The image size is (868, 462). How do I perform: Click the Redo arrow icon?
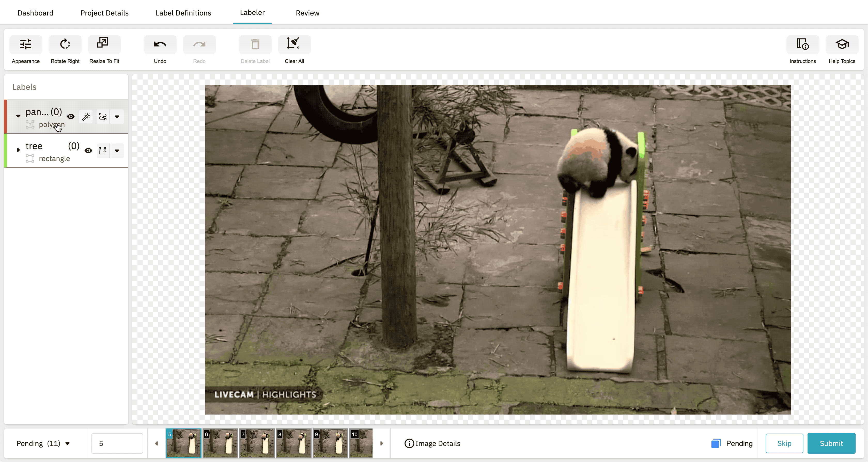pos(199,44)
